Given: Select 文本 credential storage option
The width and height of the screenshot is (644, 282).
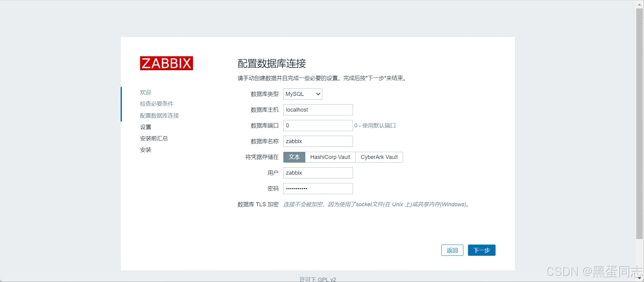Looking at the screenshot, I should [x=294, y=157].
